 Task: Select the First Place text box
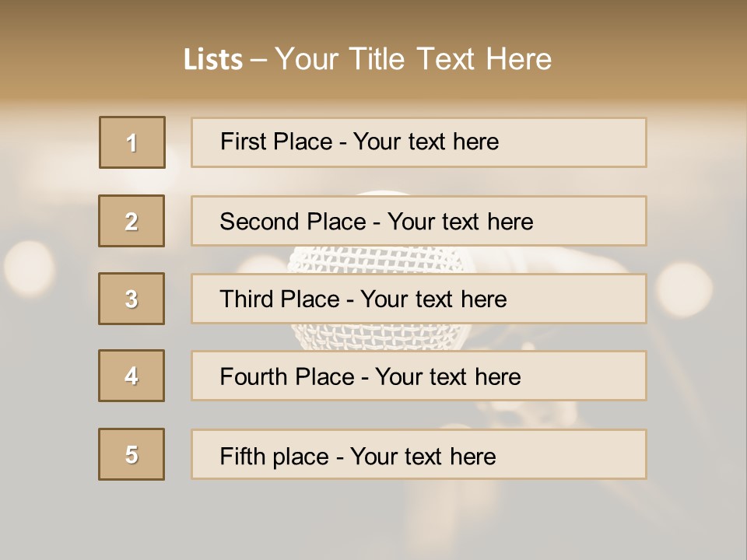coord(419,142)
